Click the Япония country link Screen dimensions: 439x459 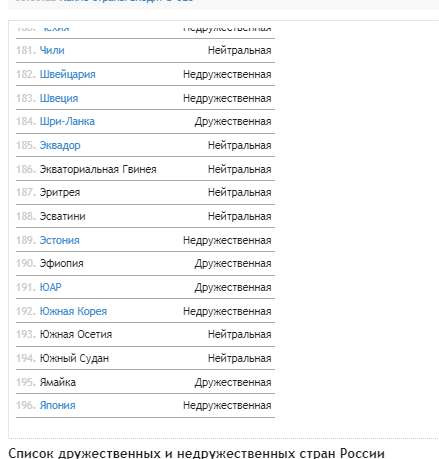[x=58, y=405]
